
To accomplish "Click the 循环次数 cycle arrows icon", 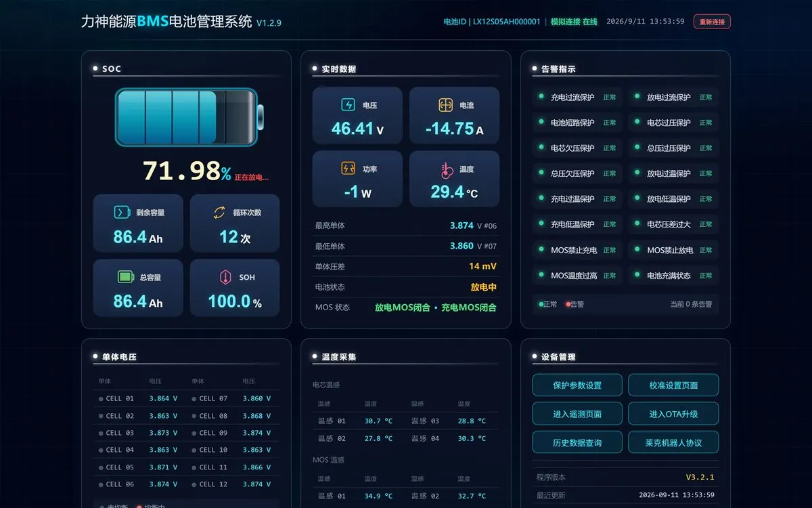I will click(x=219, y=212).
